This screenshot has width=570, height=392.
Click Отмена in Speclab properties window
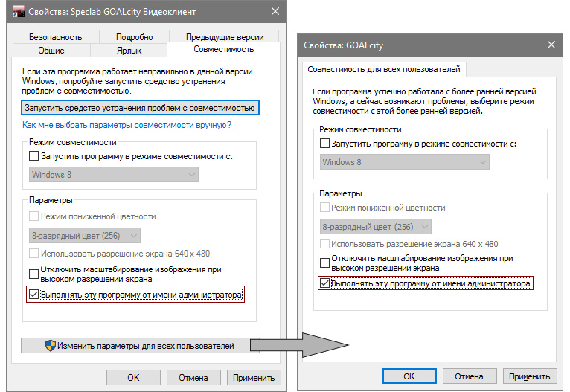tap(193, 377)
